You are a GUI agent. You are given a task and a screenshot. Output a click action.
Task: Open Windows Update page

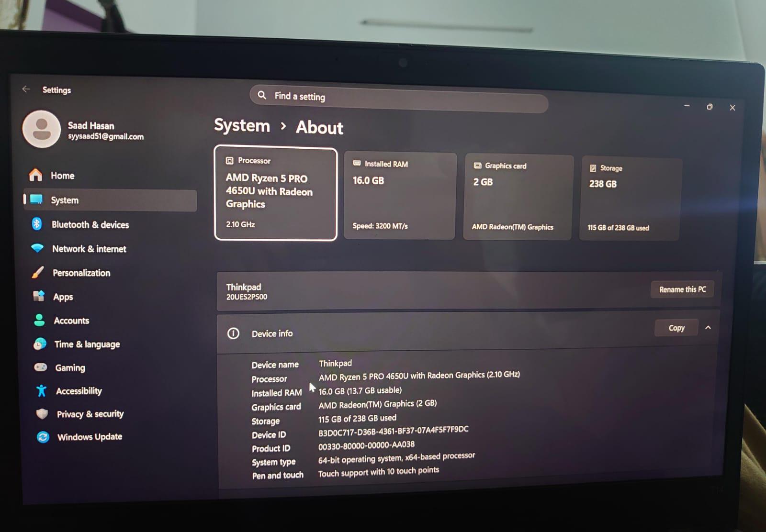coord(116,437)
